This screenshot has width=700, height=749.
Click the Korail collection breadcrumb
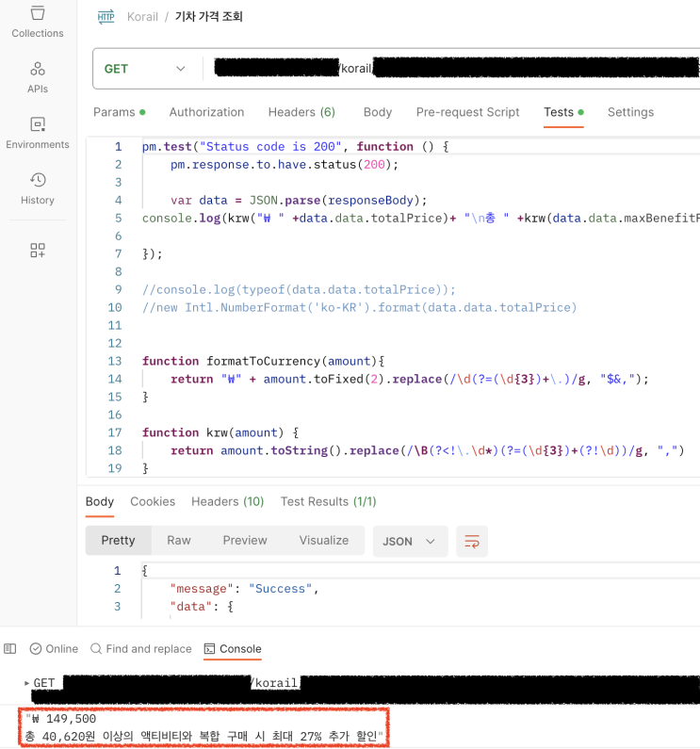142,17
